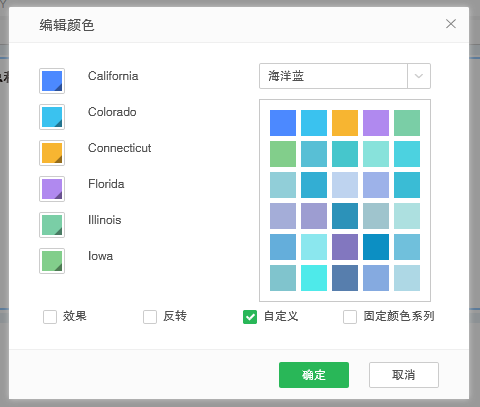The image size is (480, 407).
Task: Open Iowa's green color swatch
Action: (52, 261)
